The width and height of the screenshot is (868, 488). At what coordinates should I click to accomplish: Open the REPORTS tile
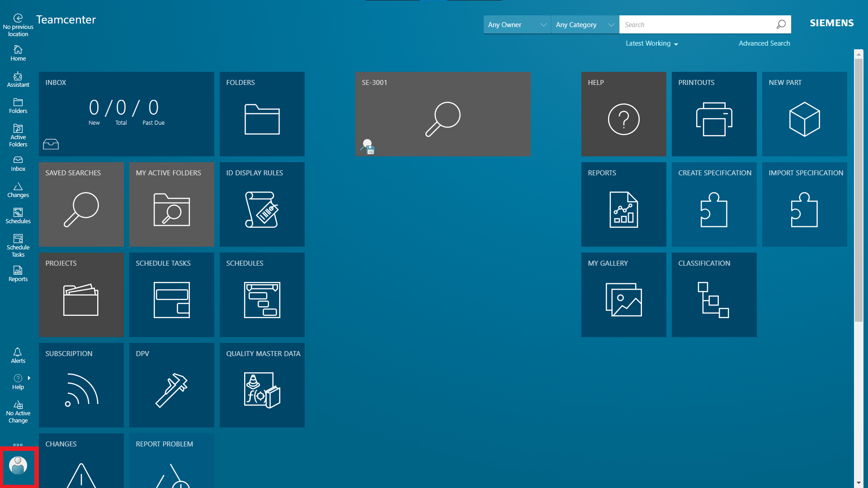tap(624, 204)
